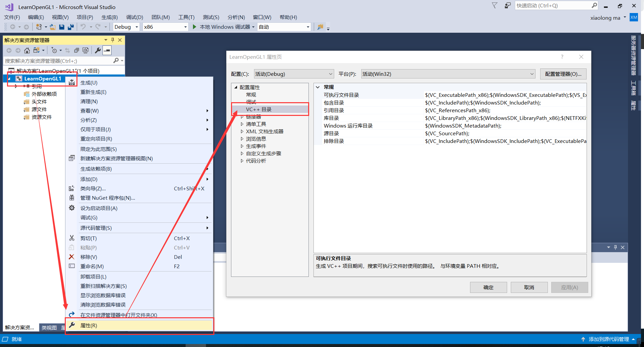Click the Save floppy disk icon
This screenshot has height=347, width=644.
point(62,27)
